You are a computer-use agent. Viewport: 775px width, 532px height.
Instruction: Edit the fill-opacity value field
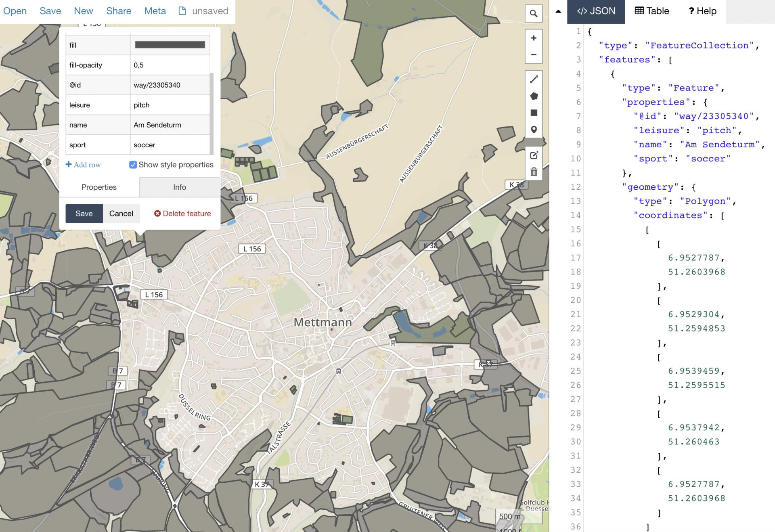170,65
